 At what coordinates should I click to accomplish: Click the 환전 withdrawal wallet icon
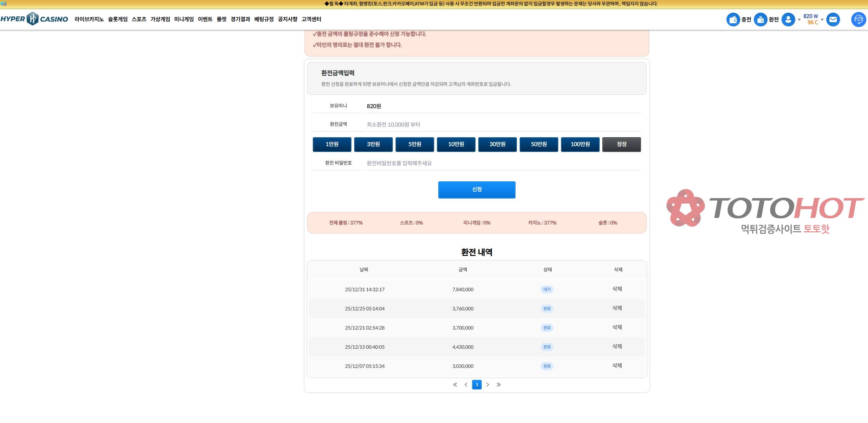pyautogui.click(x=760, y=20)
